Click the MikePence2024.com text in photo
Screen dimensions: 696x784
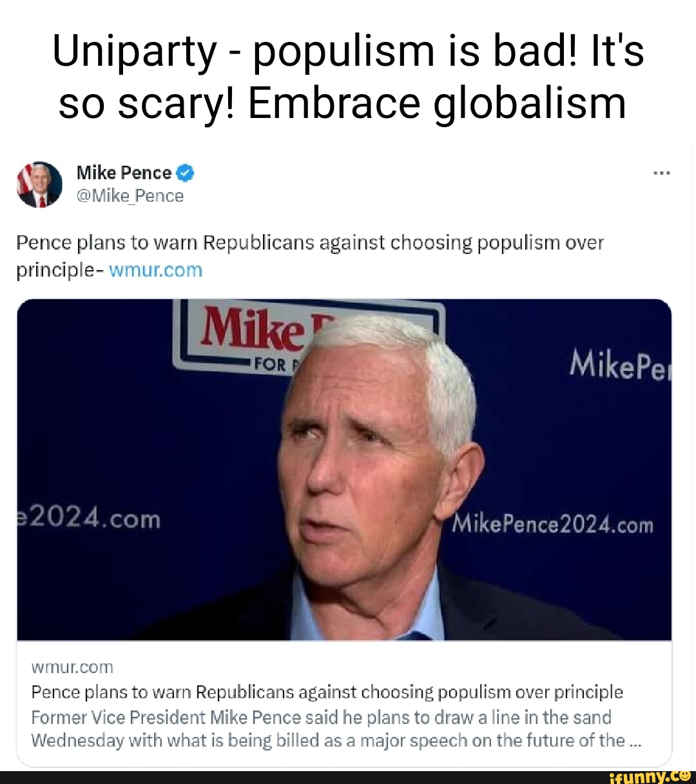[x=552, y=524]
